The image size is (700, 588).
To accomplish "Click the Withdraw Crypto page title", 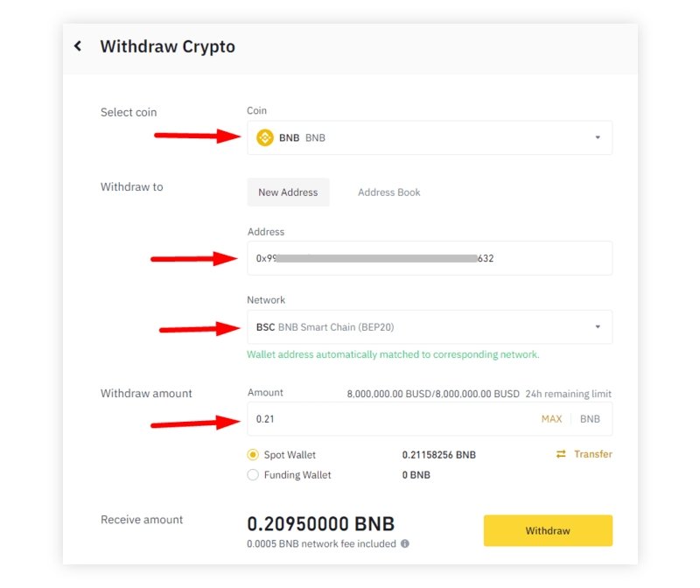I will [x=167, y=46].
